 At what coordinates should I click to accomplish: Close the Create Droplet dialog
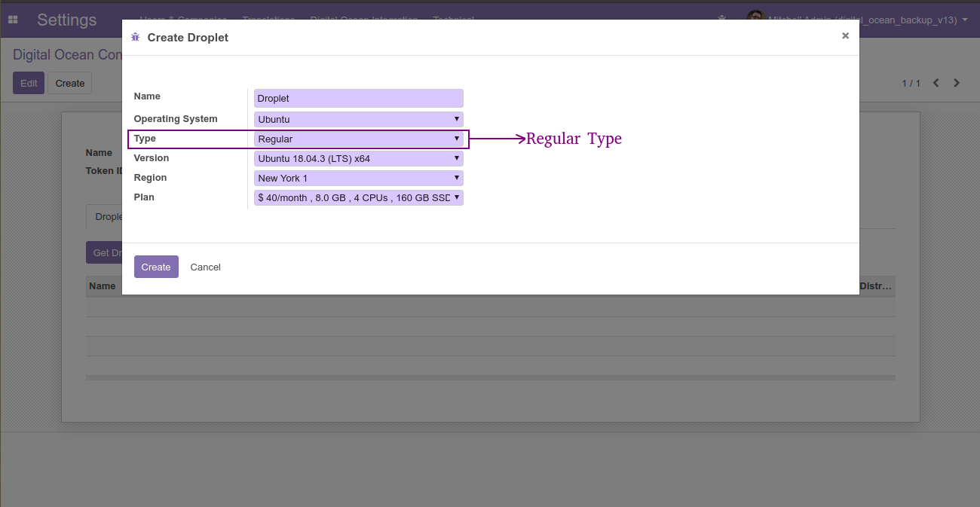point(845,35)
